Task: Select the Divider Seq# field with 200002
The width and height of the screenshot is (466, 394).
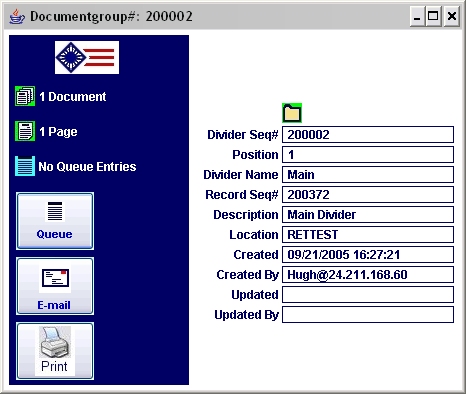Action: 368,135
